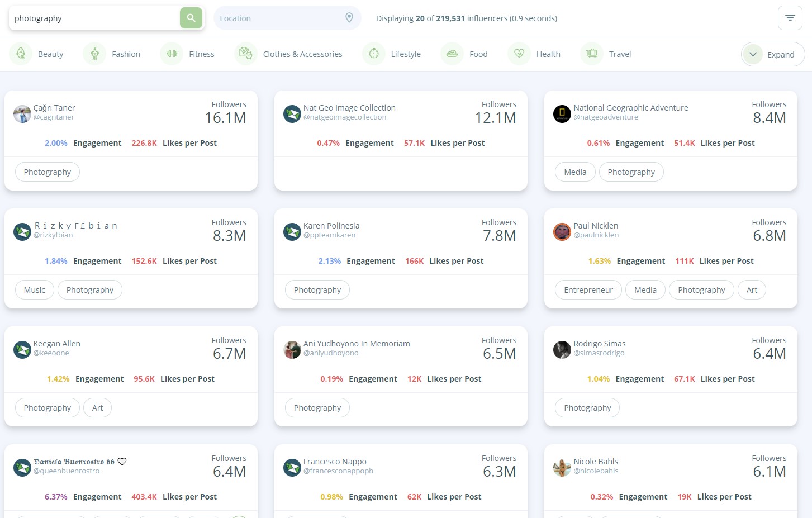Click the 403.4K likes per post value

144,497
